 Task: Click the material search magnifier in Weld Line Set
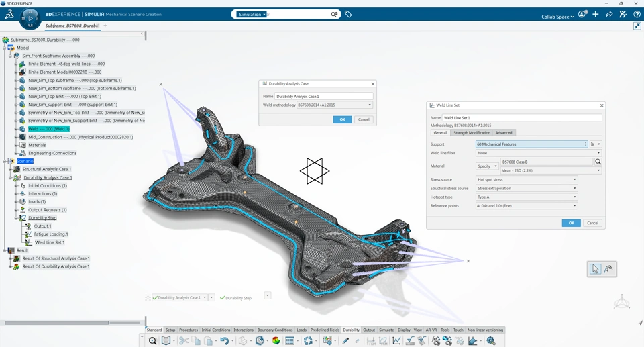(598, 162)
